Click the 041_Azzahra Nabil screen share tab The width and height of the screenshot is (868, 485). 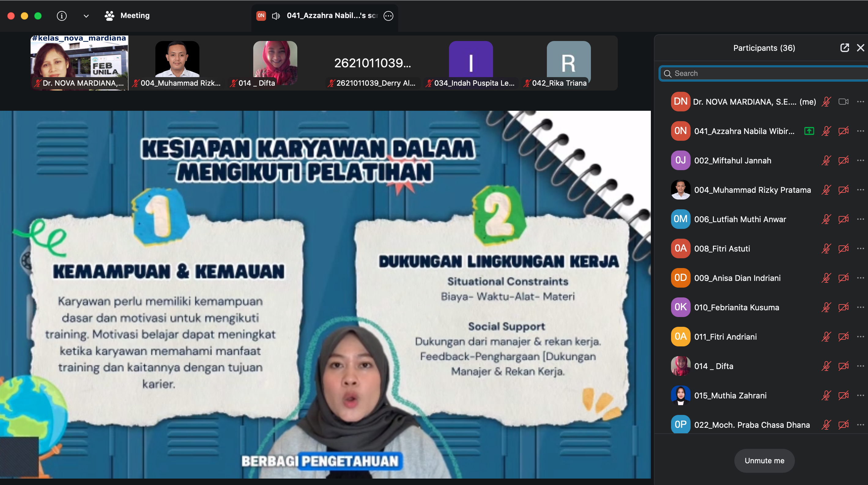(x=325, y=16)
